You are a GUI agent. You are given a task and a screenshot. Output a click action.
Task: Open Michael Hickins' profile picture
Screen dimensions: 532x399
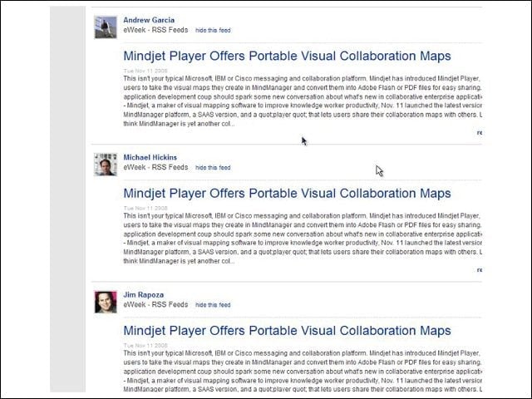(x=106, y=165)
